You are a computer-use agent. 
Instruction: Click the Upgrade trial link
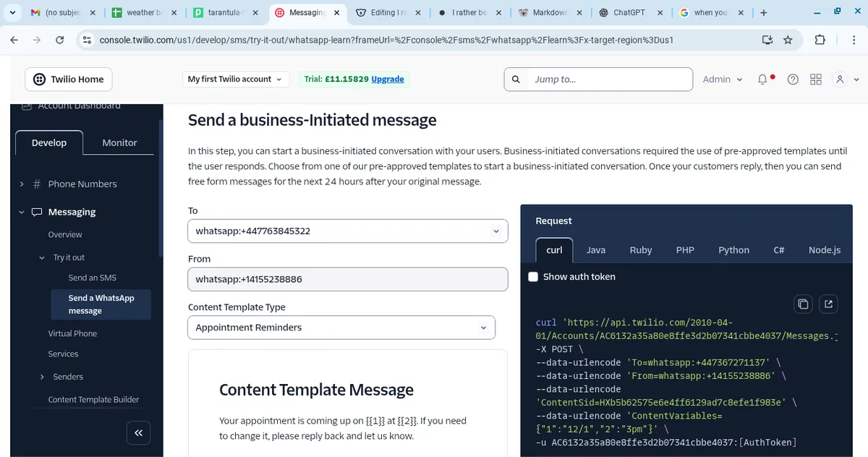click(x=388, y=80)
